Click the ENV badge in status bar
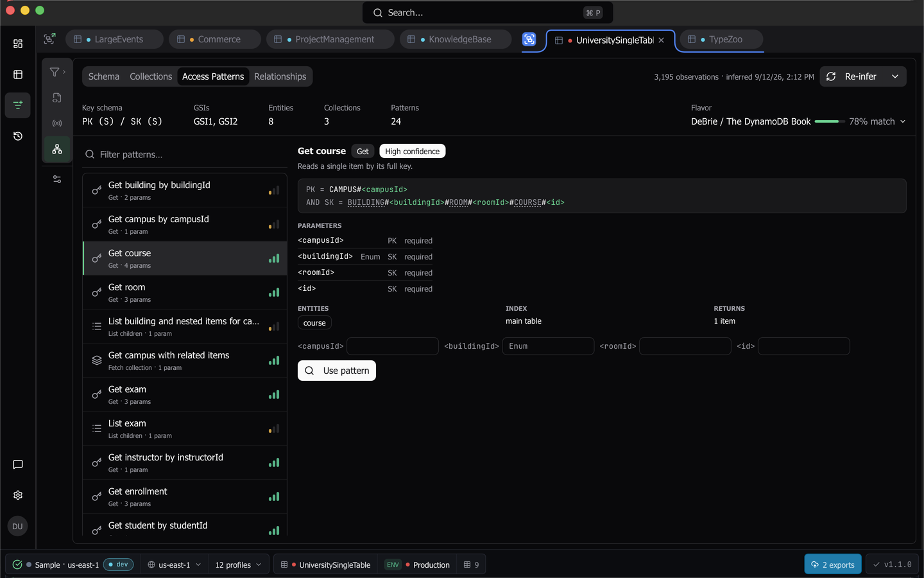924x578 pixels. (393, 565)
